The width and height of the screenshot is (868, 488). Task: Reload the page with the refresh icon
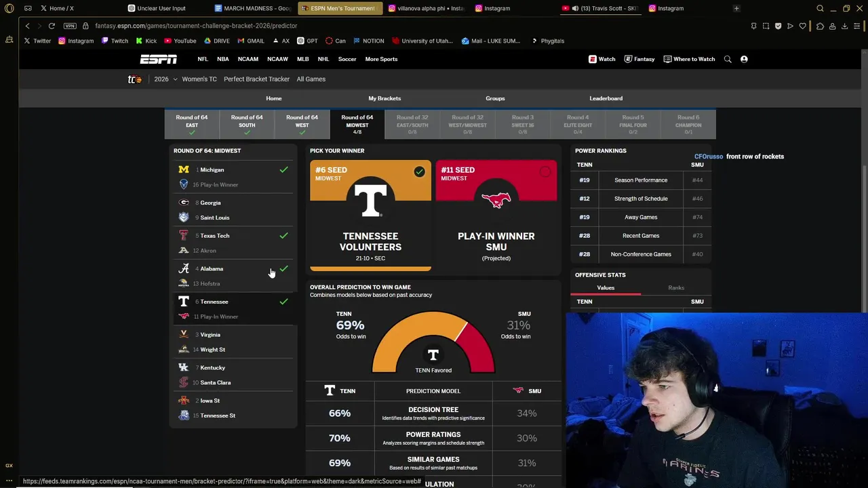[52, 26]
